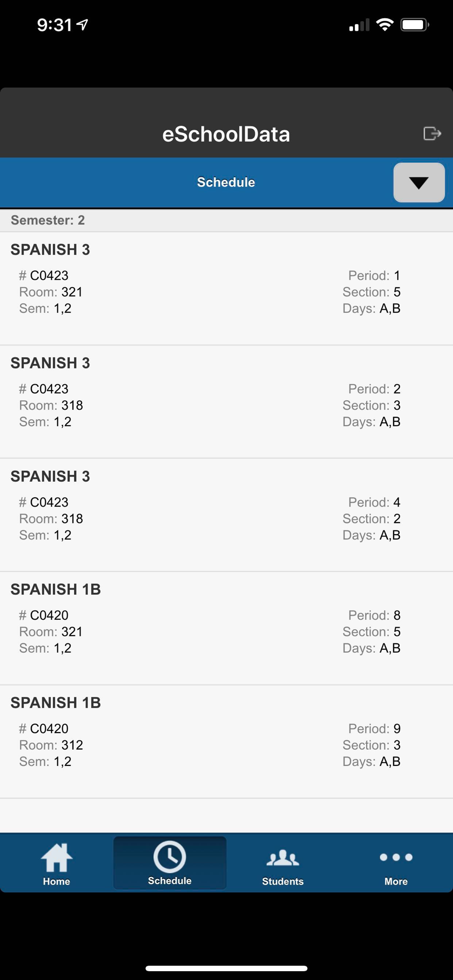Open Spanish 1B Period 9 class
The height and width of the screenshot is (980, 453).
pos(226,742)
